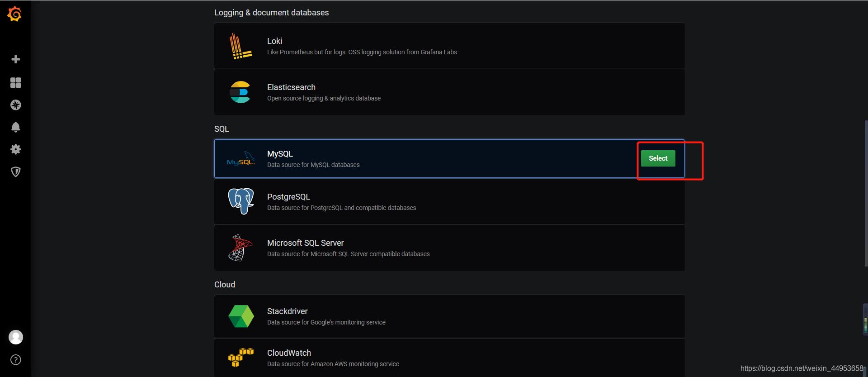Choose the Elasticsearch data source title

[x=291, y=87]
